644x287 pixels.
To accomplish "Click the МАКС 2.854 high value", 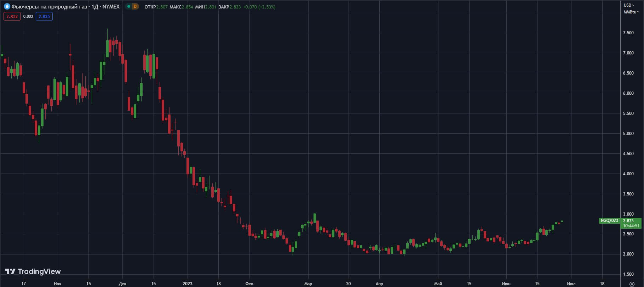I will pyautogui.click(x=181, y=7).
